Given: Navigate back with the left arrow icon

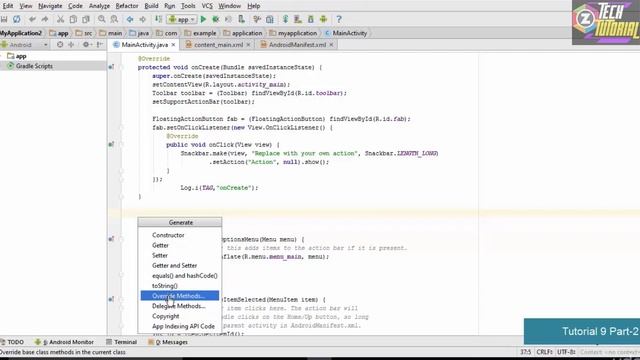Looking at the screenshot, I should (130, 19).
